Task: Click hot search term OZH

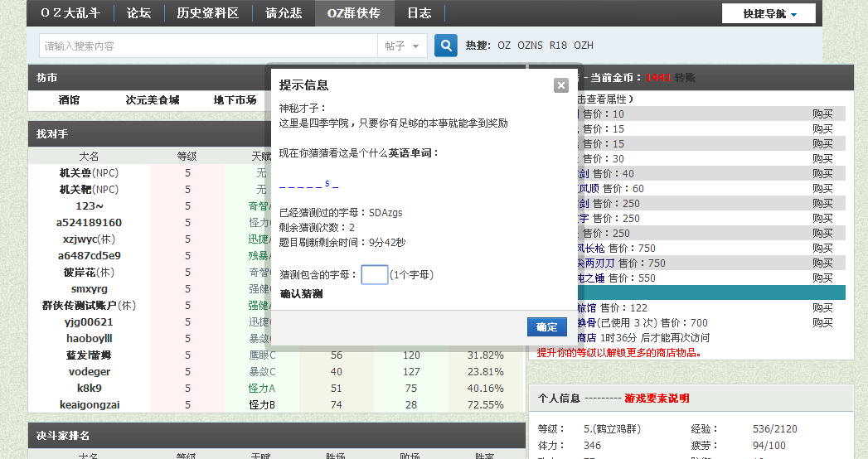Action: point(584,46)
